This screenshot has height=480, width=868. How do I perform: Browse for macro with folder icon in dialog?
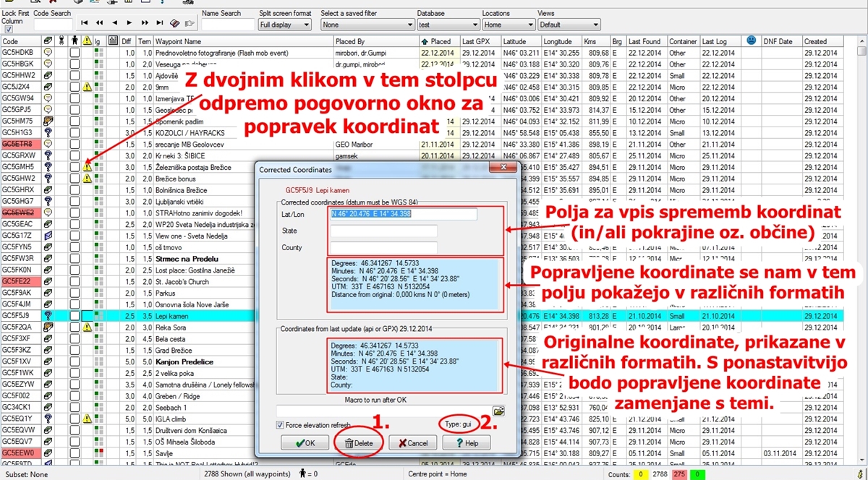[x=498, y=411]
